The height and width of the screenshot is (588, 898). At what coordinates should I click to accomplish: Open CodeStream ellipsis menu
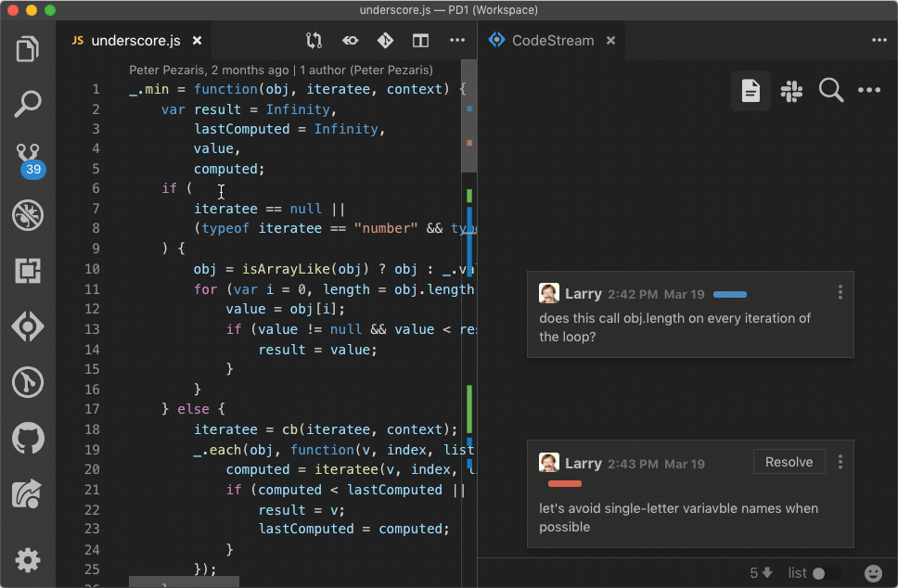pyautogui.click(x=869, y=90)
